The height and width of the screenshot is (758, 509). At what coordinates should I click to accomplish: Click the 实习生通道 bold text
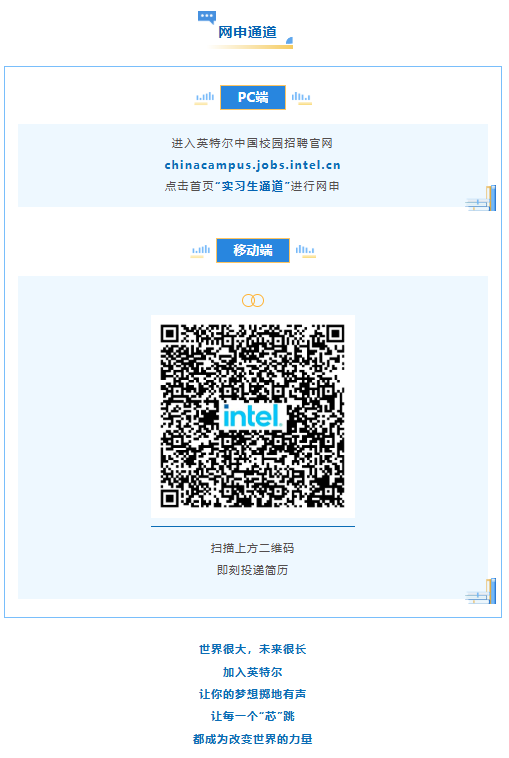pyautogui.click(x=252, y=186)
